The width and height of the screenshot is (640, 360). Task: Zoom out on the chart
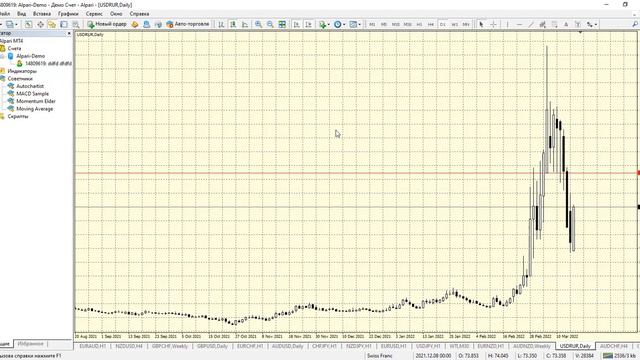coord(270,24)
